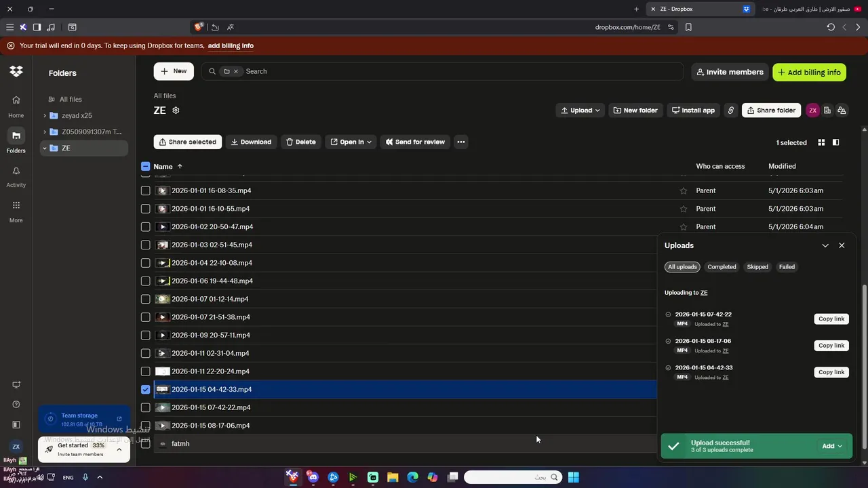Click the desktop app icon in the left rail
The image size is (868, 488).
tap(16, 385)
